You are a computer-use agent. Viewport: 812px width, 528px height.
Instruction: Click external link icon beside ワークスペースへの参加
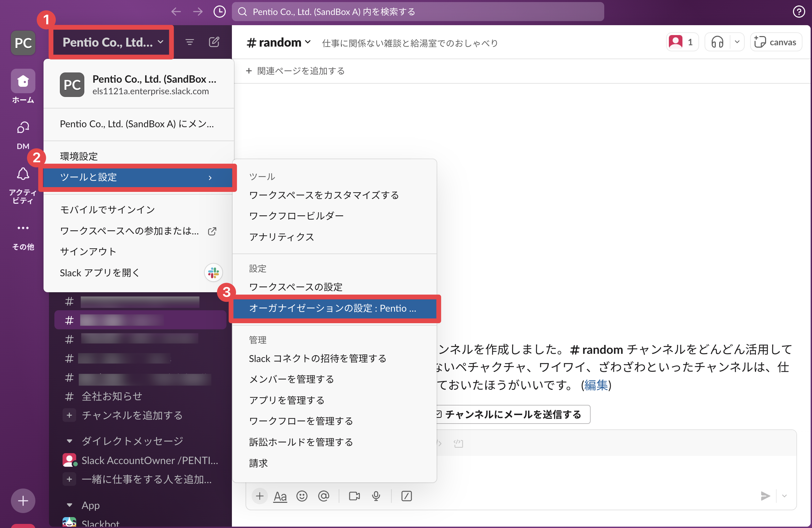click(x=212, y=231)
